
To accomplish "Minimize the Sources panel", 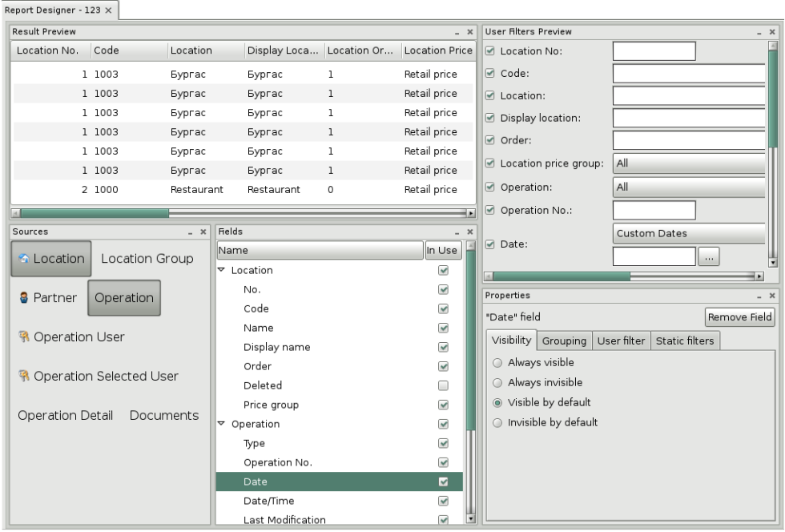I will click(191, 232).
